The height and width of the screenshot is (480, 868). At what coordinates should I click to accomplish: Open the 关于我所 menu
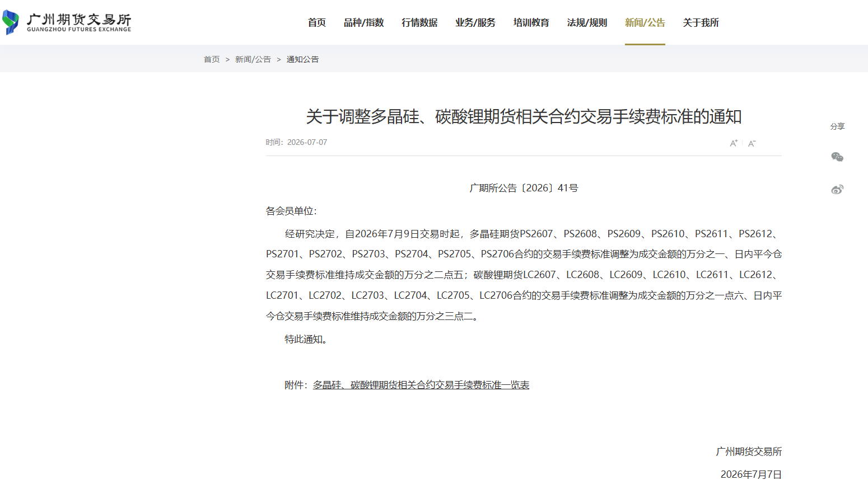701,22
